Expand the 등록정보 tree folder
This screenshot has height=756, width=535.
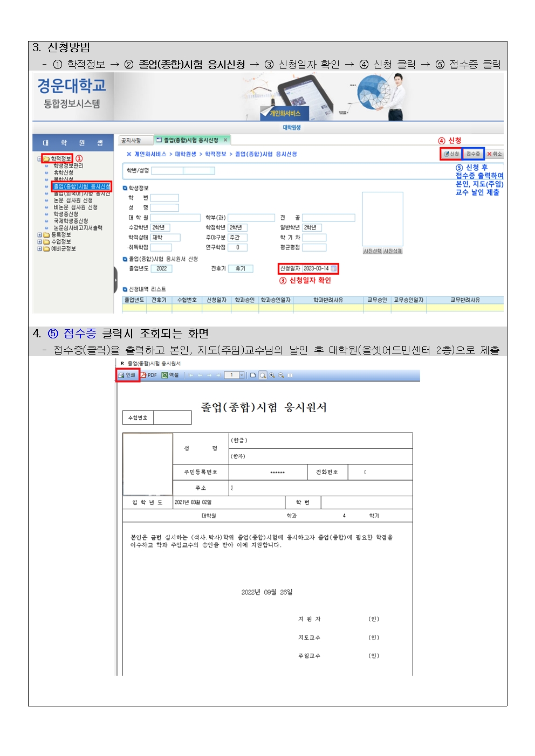[40, 235]
